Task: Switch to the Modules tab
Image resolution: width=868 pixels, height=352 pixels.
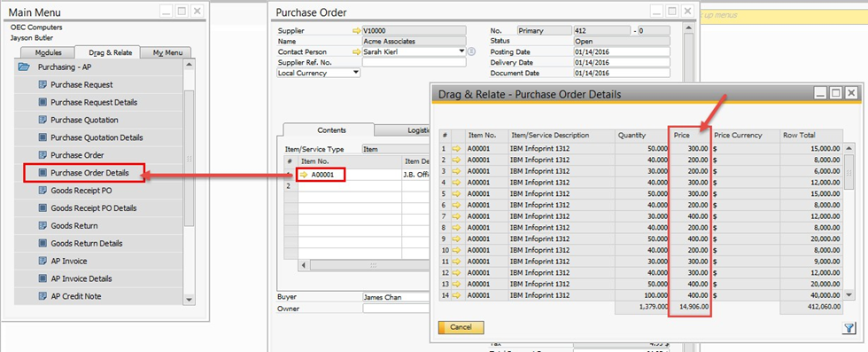Action: click(x=48, y=52)
